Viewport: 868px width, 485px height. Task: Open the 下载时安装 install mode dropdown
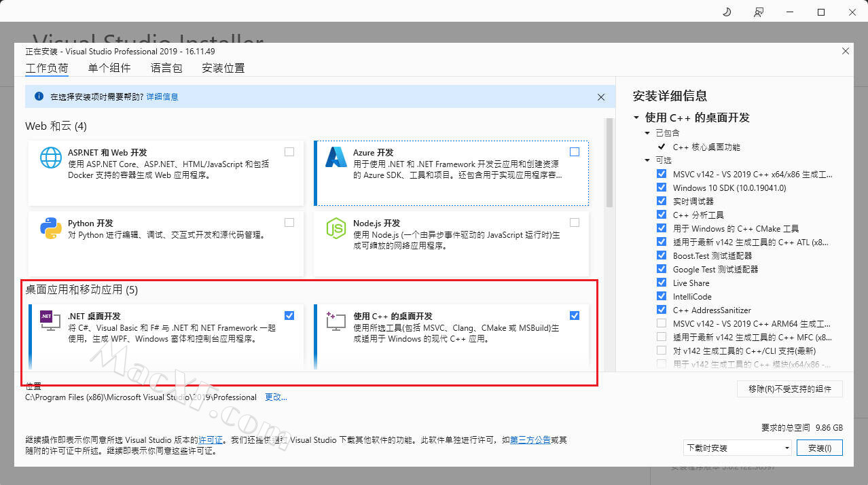(x=738, y=448)
